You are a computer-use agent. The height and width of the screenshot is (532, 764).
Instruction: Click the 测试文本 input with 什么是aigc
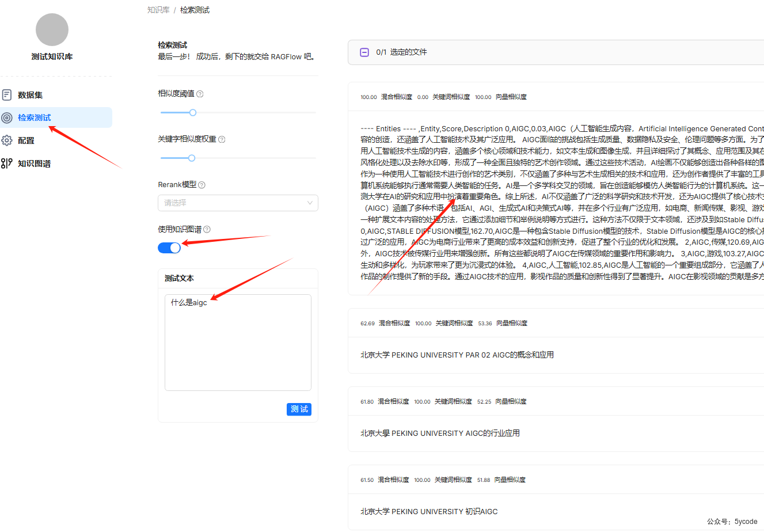pos(238,343)
